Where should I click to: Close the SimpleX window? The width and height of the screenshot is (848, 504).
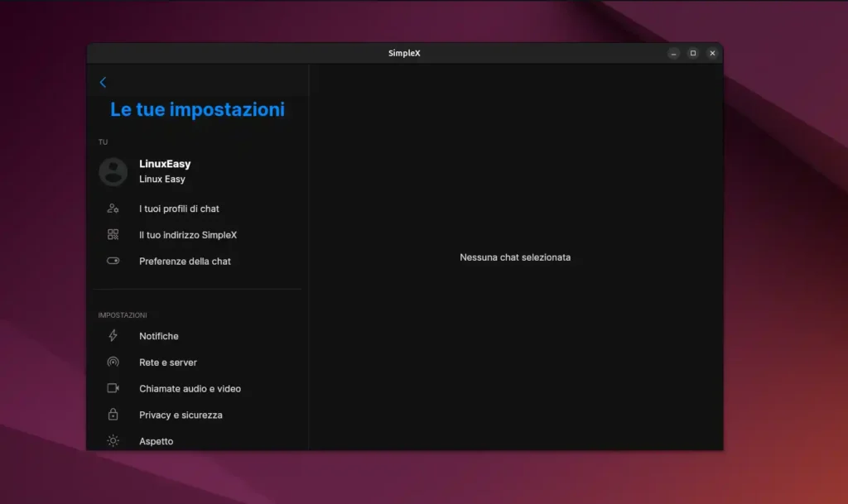(712, 53)
